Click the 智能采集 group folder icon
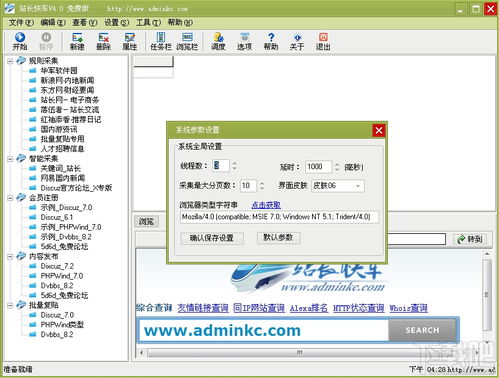This screenshot has width=499, height=378. click(x=21, y=158)
